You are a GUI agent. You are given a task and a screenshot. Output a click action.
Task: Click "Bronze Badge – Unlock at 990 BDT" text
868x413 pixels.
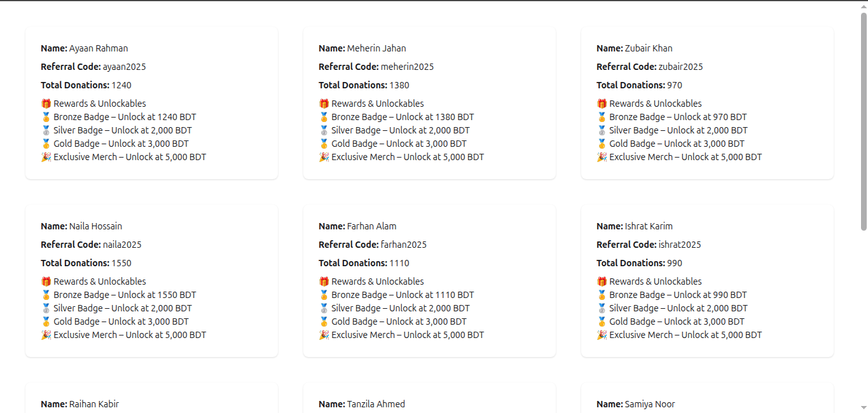tap(679, 295)
